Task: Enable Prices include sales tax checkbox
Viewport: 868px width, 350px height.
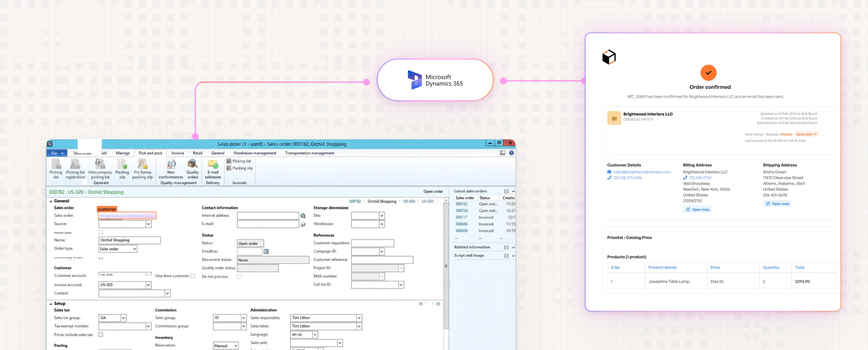Action: coord(101,334)
